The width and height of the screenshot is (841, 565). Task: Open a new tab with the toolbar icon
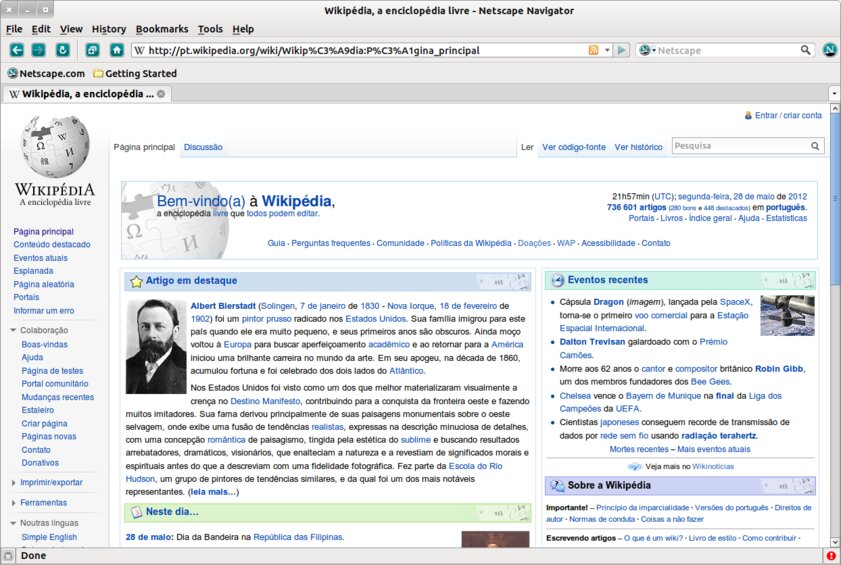point(92,50)
